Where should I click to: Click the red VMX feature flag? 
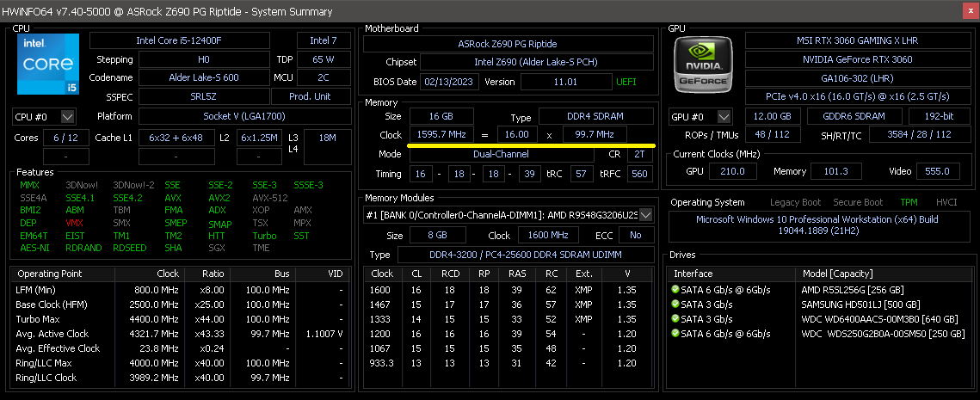pyautogui.click(x=74, y=223)
